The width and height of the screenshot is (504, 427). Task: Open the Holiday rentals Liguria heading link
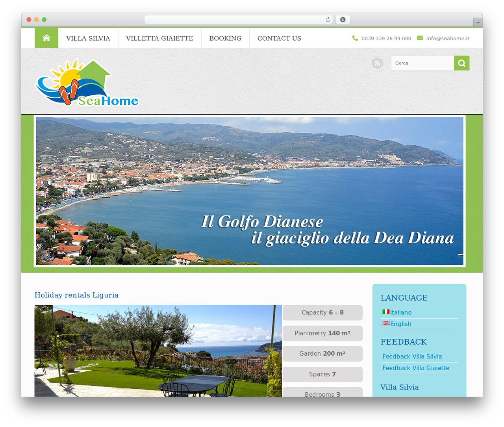(x=76, y=295)
